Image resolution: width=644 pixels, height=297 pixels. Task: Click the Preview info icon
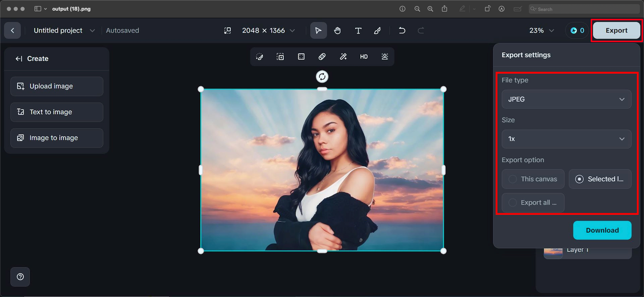point(403,9)
